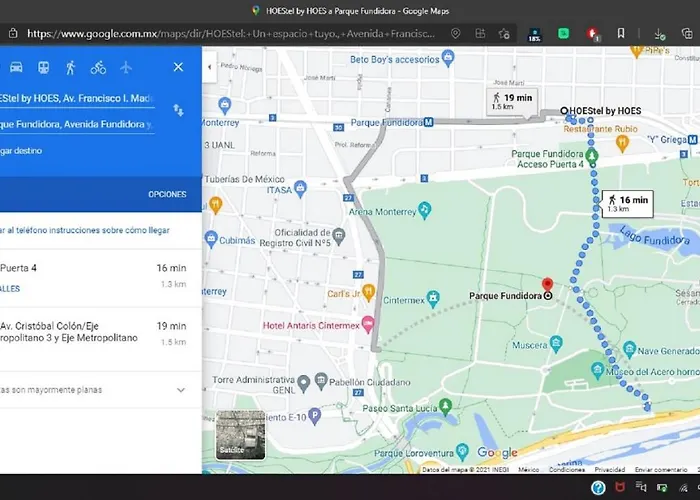Click the red Parque Fundidora destination pin
The image size is (700, 500).
point(547,285)
